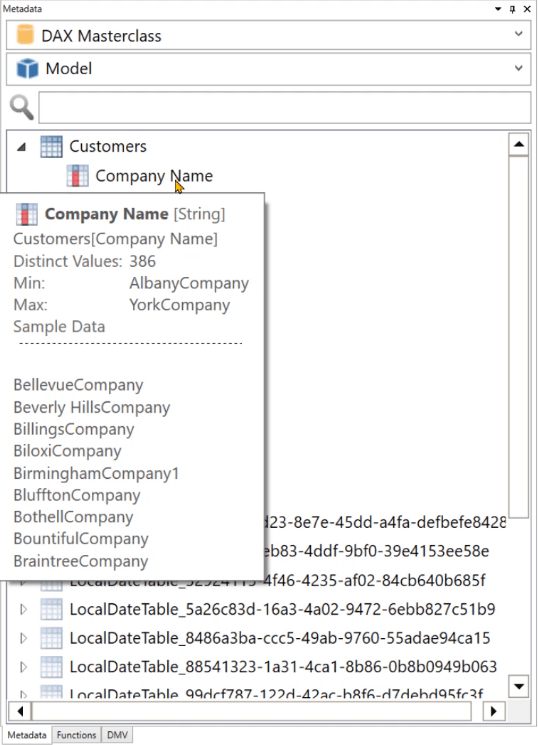The width and height of the screenshot is (538, 745).
Task: Open the Model selection dropdown
Action: click(519, 68)
